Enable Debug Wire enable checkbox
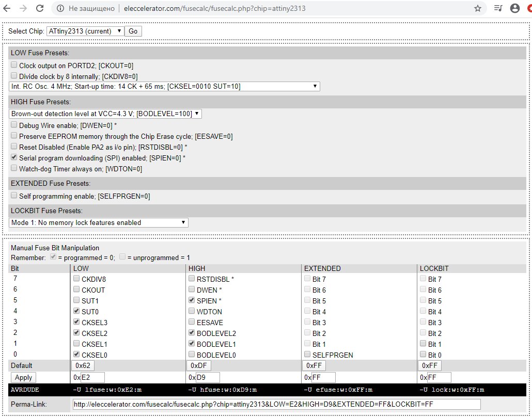 point(14,124)
